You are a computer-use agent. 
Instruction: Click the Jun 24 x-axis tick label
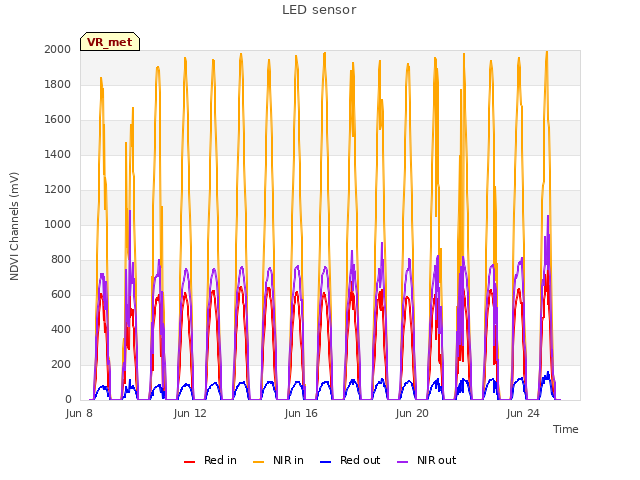(x=523, y=413)
